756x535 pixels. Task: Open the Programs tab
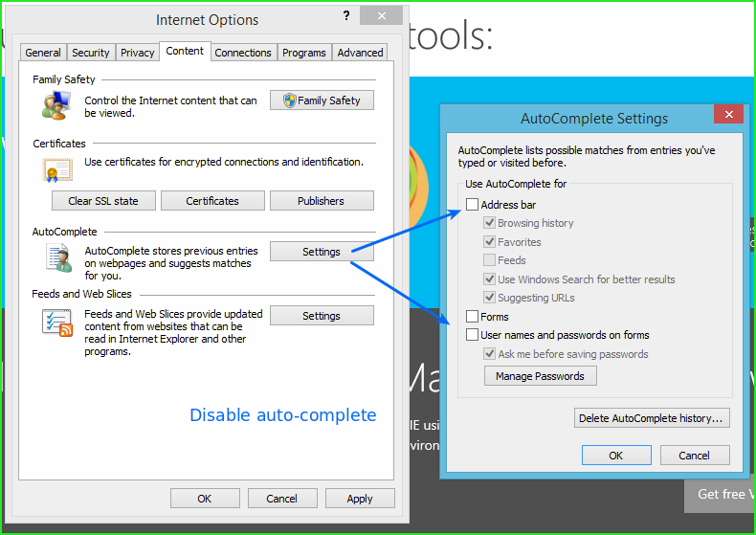click(304, 52)
